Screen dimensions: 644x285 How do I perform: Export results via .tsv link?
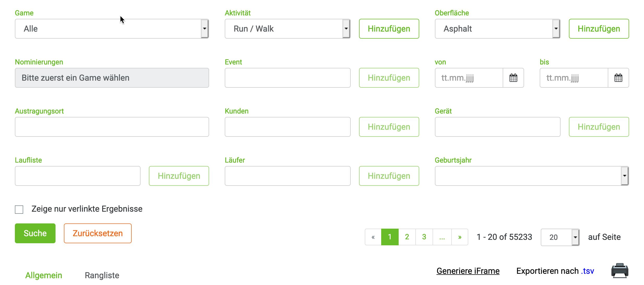pos(587,271)
